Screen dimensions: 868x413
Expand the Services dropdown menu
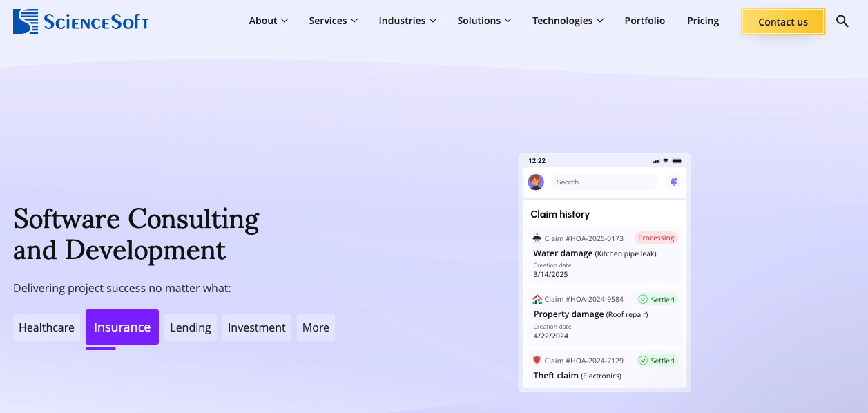[333, 21]
